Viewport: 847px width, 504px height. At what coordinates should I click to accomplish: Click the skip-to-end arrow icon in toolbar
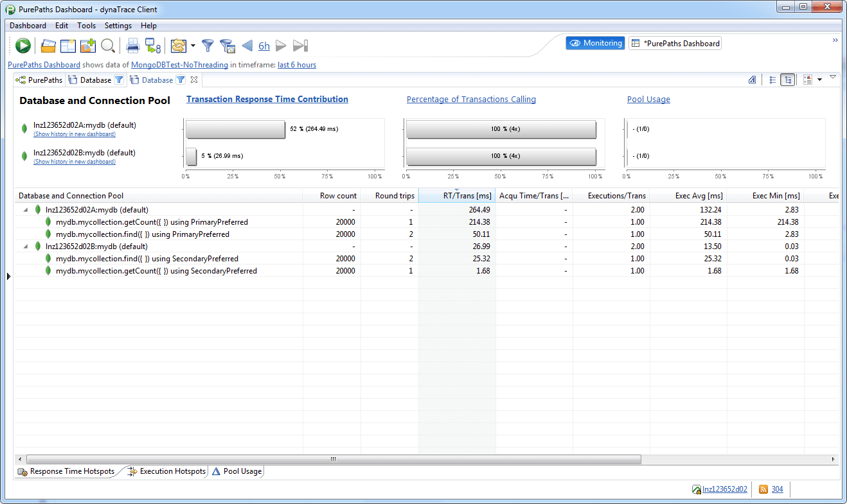300,46
